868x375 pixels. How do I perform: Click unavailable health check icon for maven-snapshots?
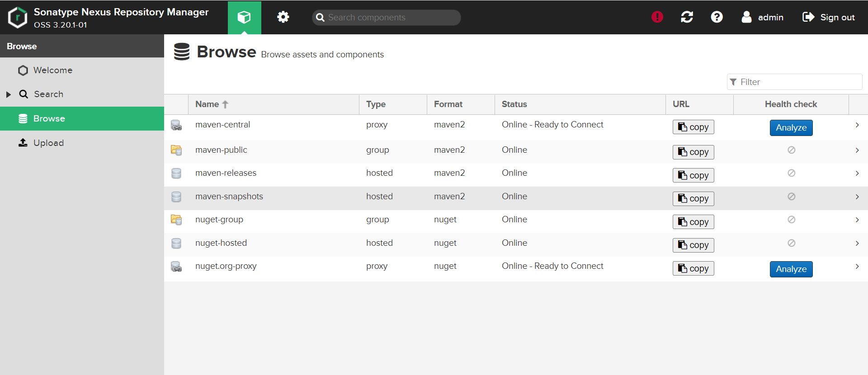(791, 197)
